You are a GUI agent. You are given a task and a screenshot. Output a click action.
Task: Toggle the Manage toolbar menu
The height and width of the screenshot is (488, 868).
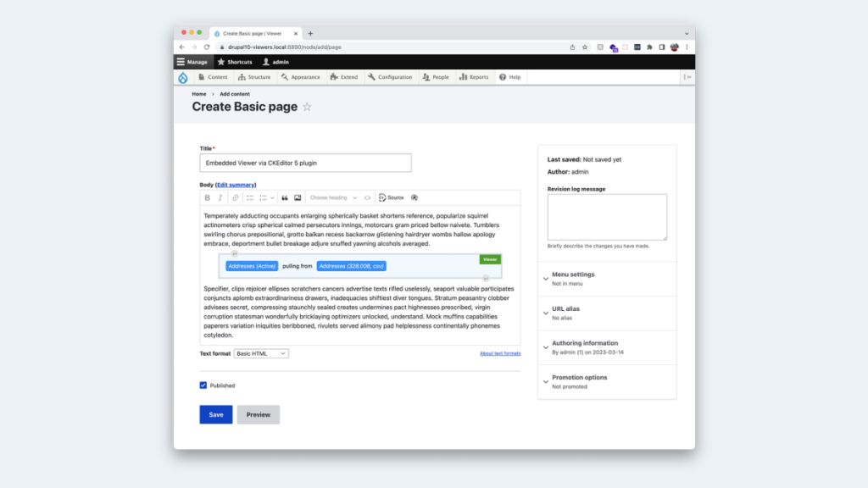(192, 62)
